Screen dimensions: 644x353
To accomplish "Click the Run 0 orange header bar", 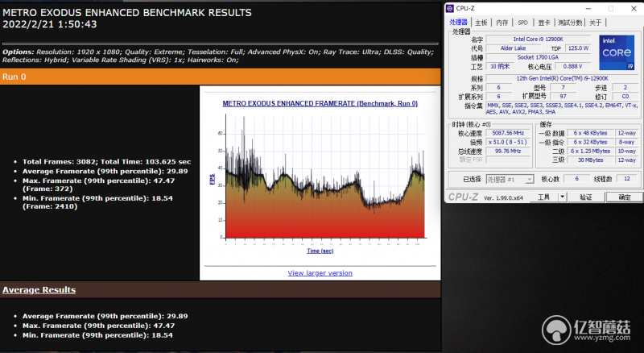I will [220, 77].
